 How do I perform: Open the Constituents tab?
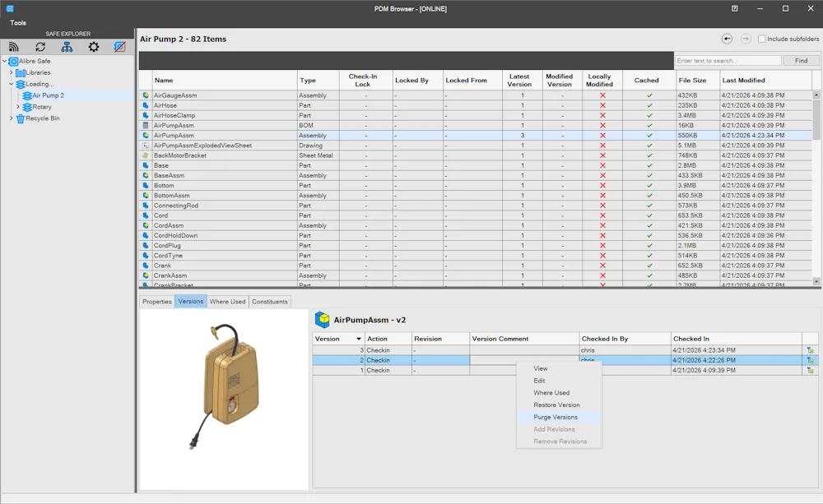pos(270,302)
